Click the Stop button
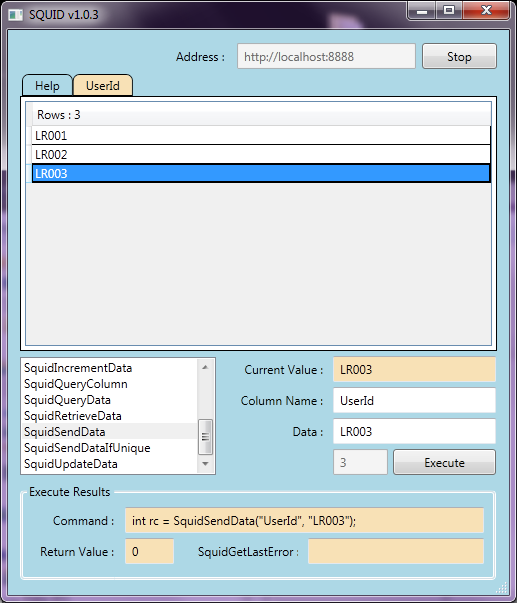The width and height of the screenshot is (517, 603). [459, 57]
